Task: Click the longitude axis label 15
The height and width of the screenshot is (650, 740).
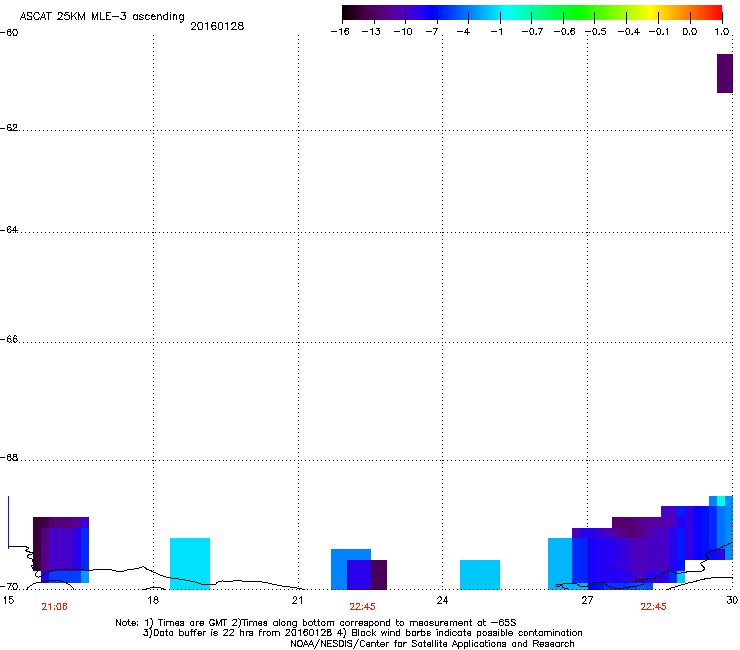Action: [8, 600]
